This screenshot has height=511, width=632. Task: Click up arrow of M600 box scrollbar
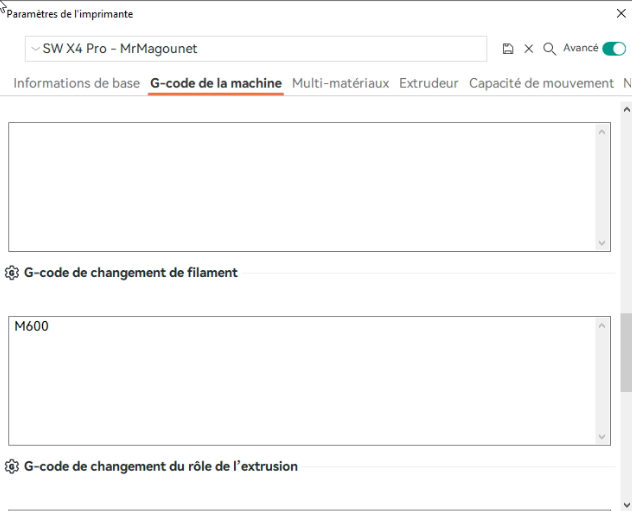[x=602, y=326]
